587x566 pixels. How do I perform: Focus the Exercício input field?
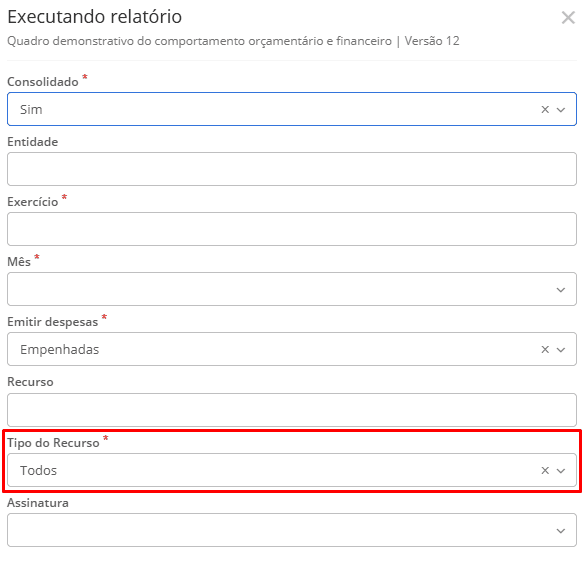[x=292, y=229]
